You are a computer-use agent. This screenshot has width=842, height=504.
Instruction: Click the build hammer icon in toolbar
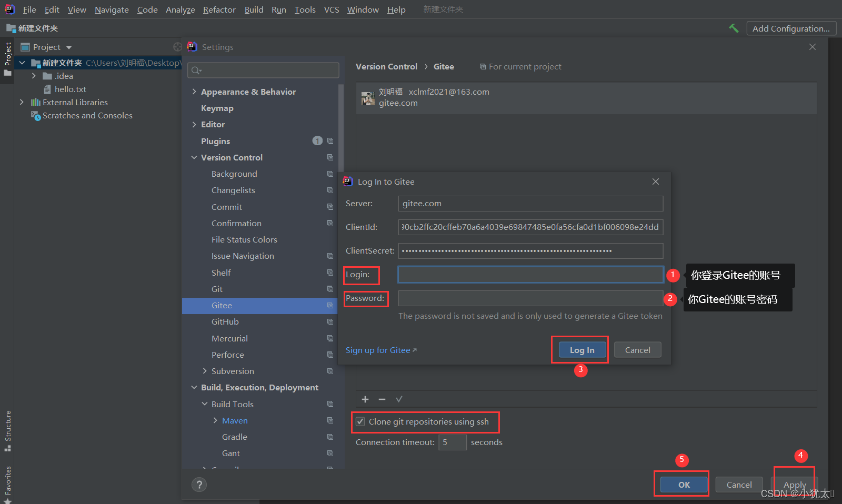(x=734, y=28)
